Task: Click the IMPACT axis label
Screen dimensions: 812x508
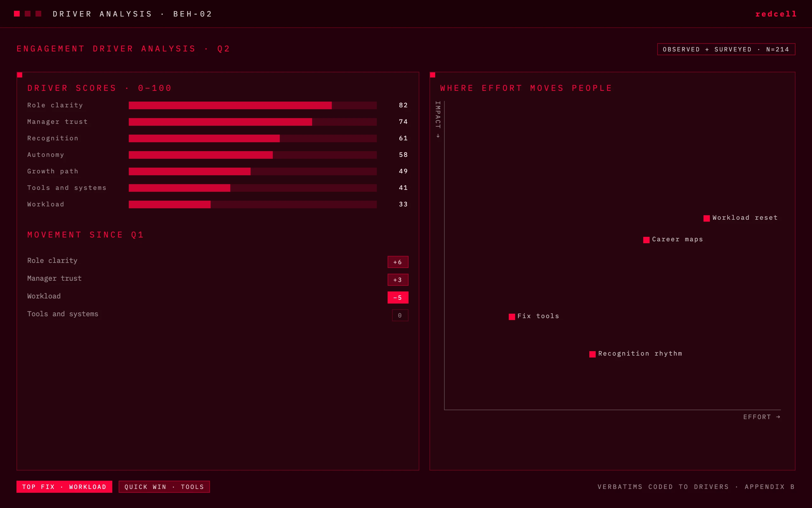Action: click(437, 119)
